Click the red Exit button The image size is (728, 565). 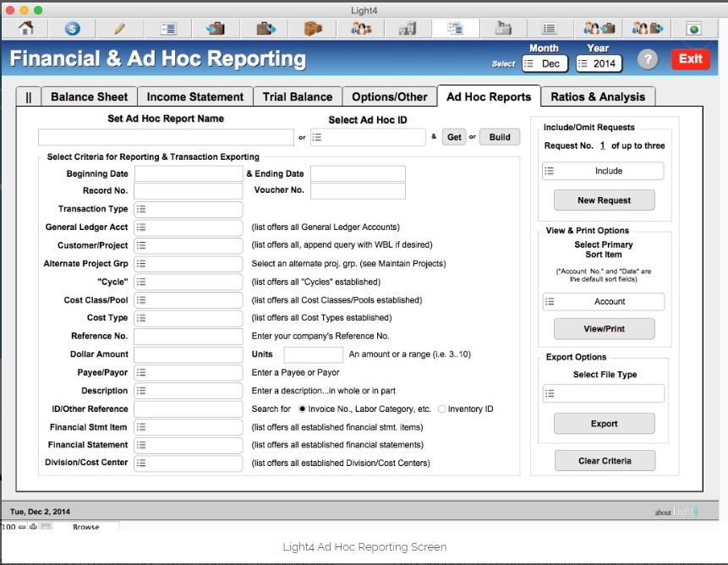pos(690,59)
